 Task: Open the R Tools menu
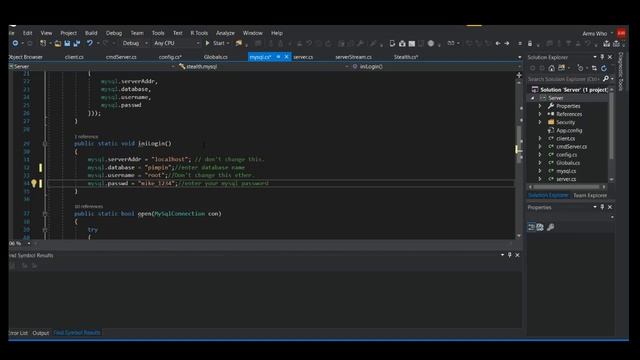pos(199,33)
